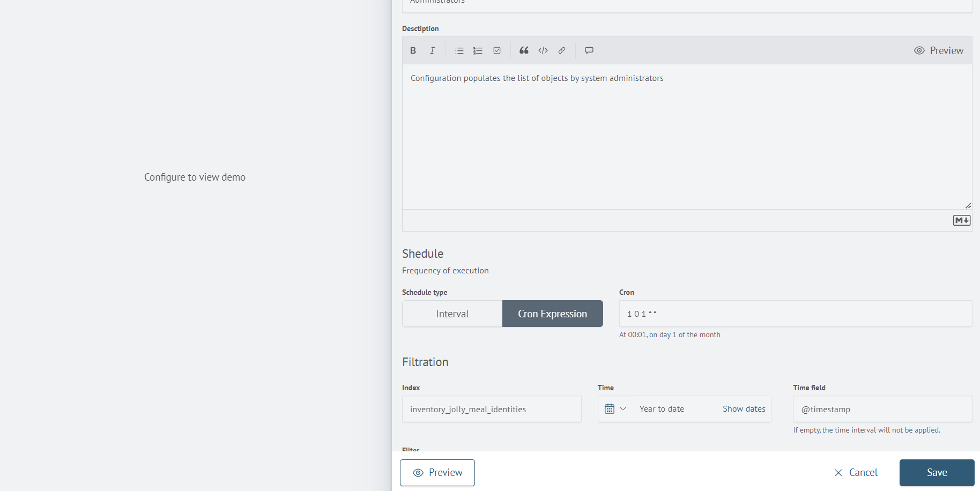Toggle bold formatting in description editor
This screenshot has width=980, height=491.
tap(413, 50)
